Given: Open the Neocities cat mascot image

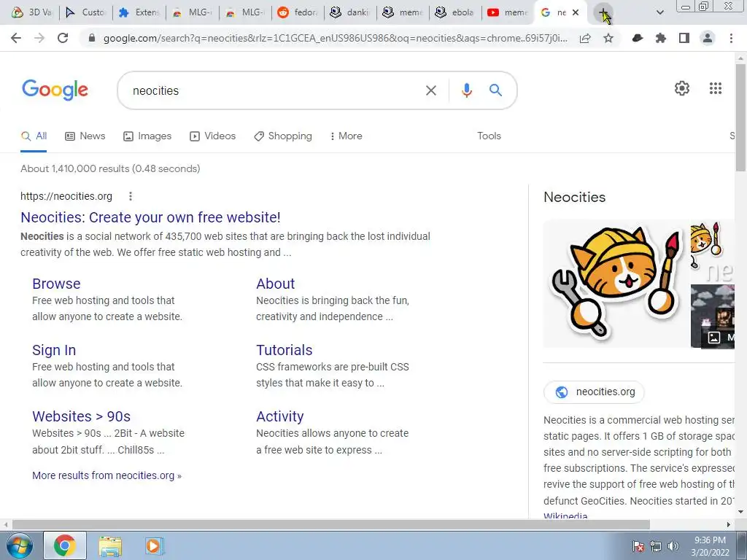Looking at the screenshot, I should 616,284.
